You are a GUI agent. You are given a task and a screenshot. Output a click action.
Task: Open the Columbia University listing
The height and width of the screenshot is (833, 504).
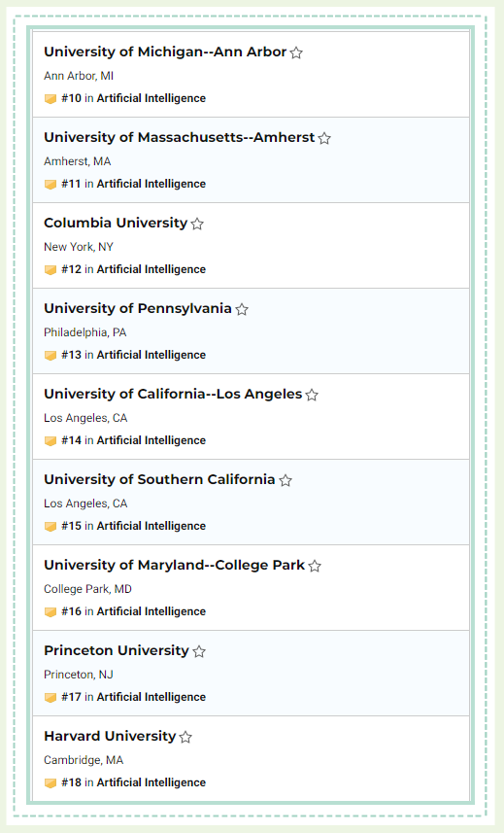click(x=116, y=223)
